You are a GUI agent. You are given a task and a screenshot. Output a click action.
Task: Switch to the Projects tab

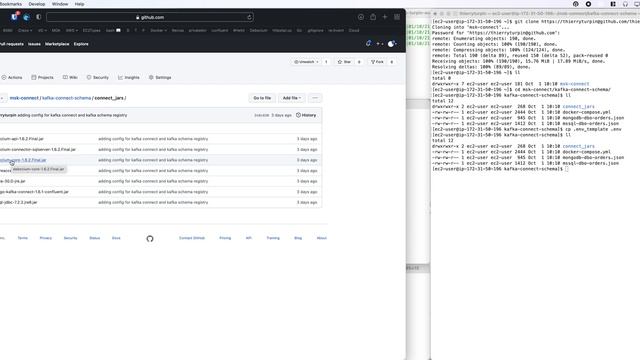[x=42, y=77]
